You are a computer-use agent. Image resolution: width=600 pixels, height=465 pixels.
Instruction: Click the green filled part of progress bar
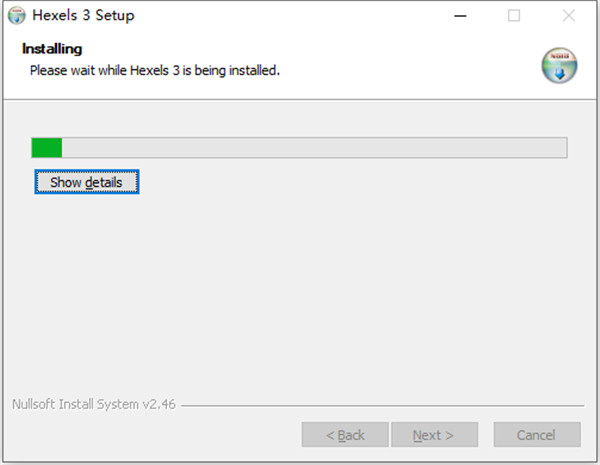pyautogui.click(x=47, y=148)
